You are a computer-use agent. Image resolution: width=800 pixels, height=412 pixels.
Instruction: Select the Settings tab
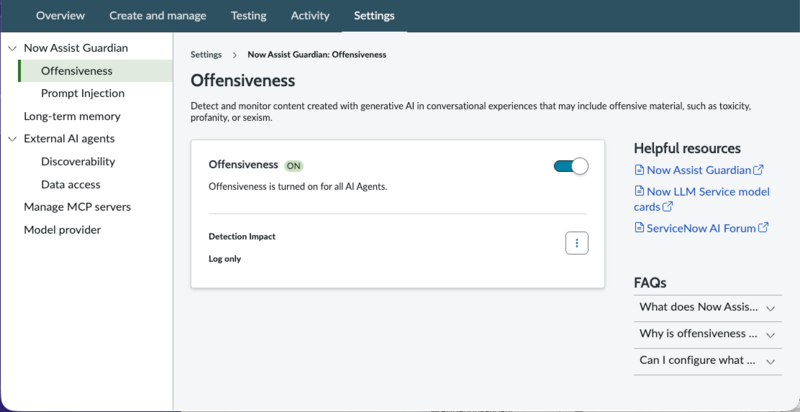(374, 16)
